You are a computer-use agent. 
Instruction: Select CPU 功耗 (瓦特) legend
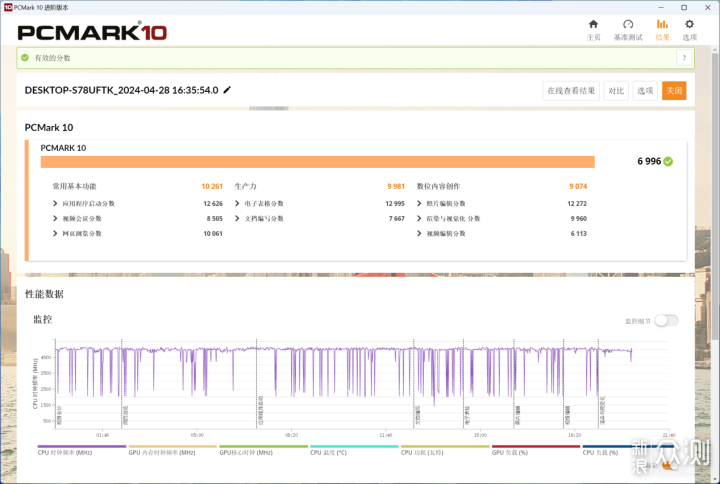pyautogui.click(x=445, y=450)
